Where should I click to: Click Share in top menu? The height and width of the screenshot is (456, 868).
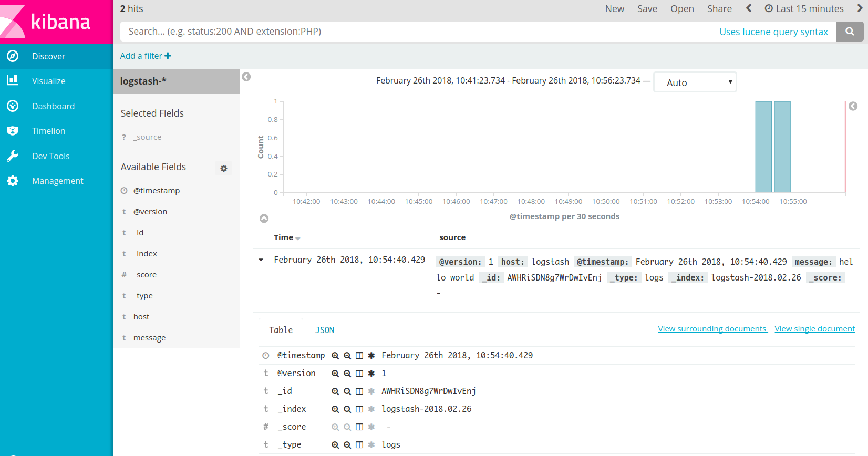tap(719, 8)
